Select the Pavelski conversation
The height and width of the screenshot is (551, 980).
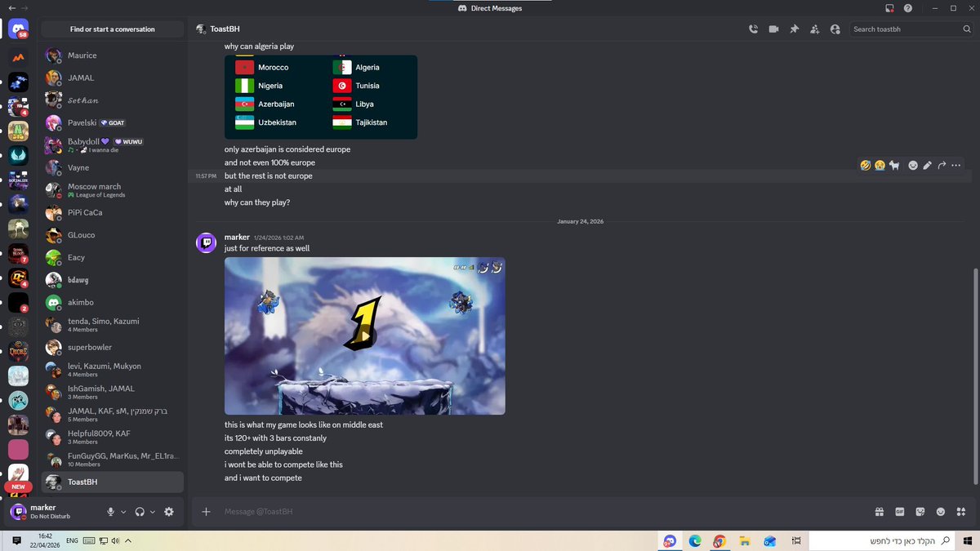pyautogui.click(x=112, y=122)
